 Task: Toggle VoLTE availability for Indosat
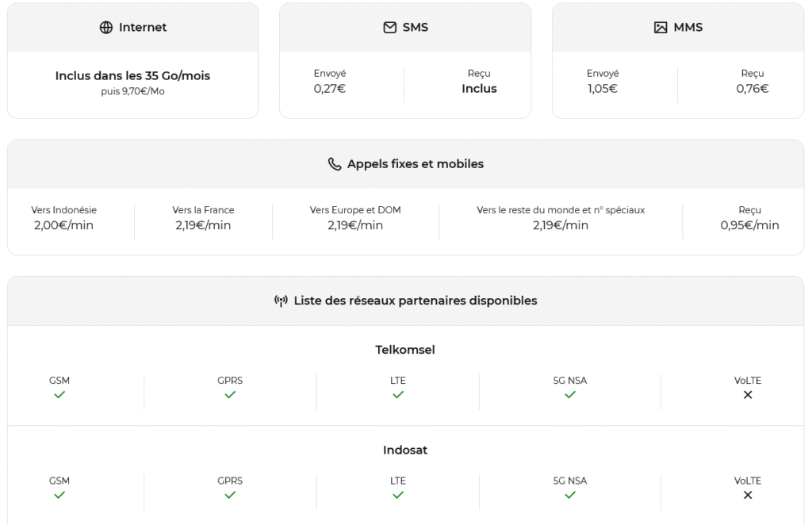pos(747,495)
